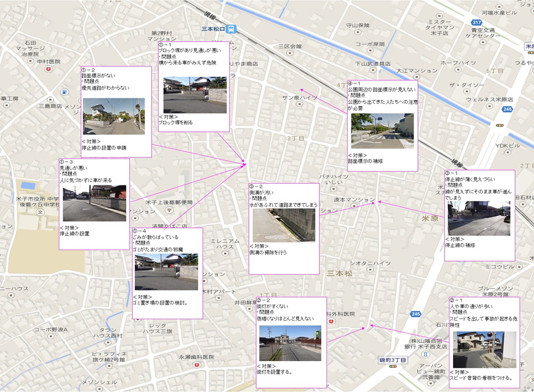
Task: Click the drain photo in callout ③-2
Action: click(x=284, y=225)
